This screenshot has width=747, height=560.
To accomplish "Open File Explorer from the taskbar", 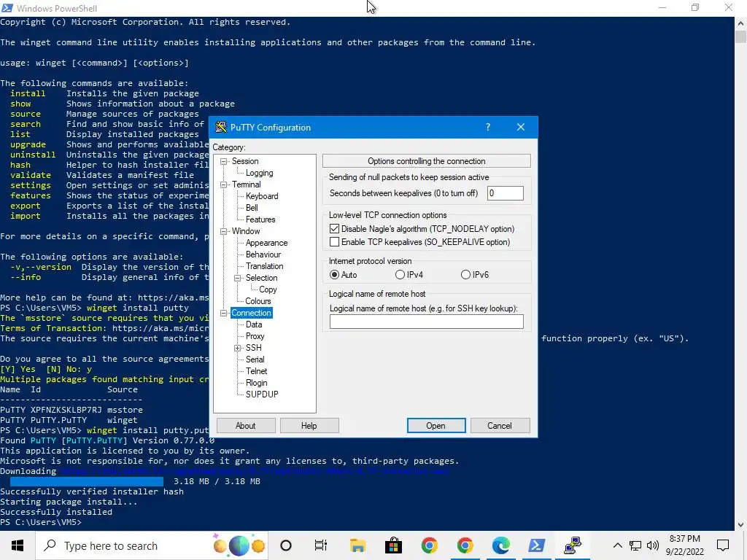I will click(357, 545).
